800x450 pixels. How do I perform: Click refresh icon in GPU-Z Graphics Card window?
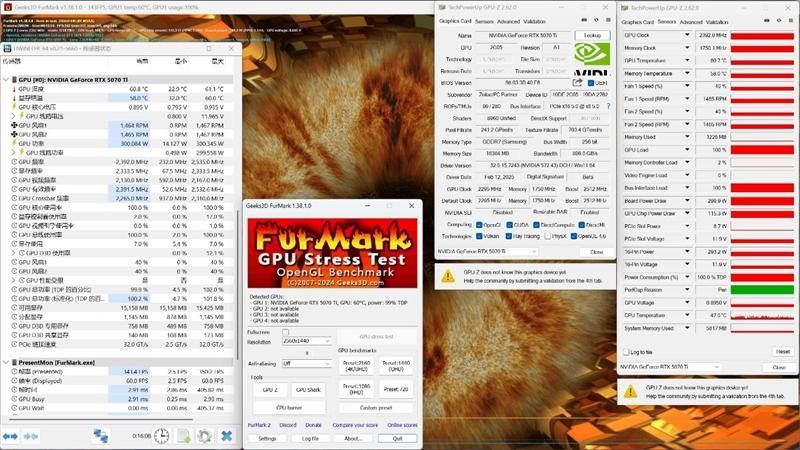point(596,20)
